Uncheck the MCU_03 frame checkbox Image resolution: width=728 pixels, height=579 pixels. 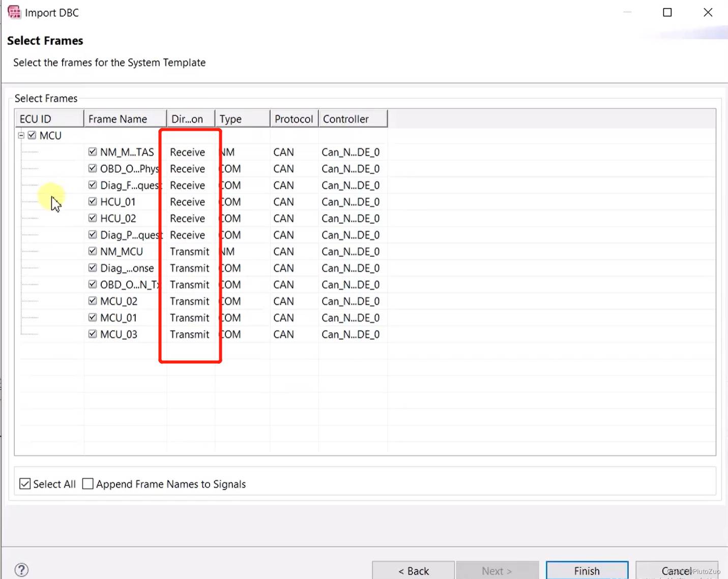(93, 334)
